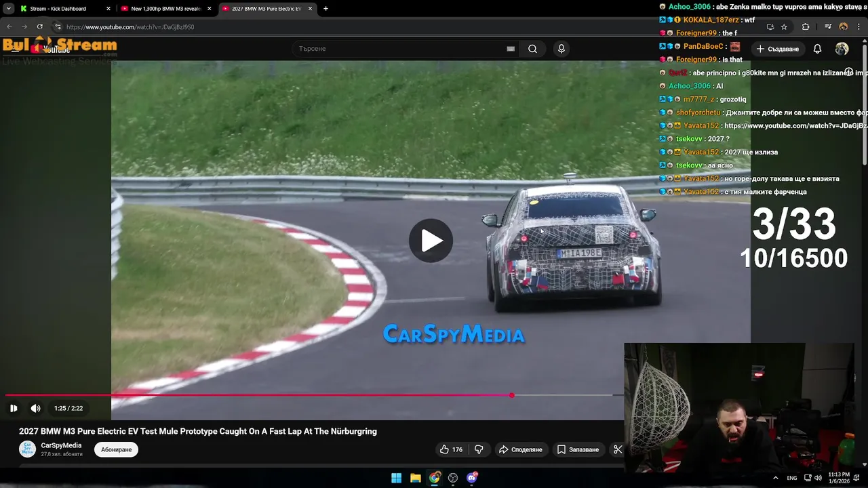Close the 2027 BMW M3 Pure Electric tab
Screen dimensions: 868x488
coord(311,9)
